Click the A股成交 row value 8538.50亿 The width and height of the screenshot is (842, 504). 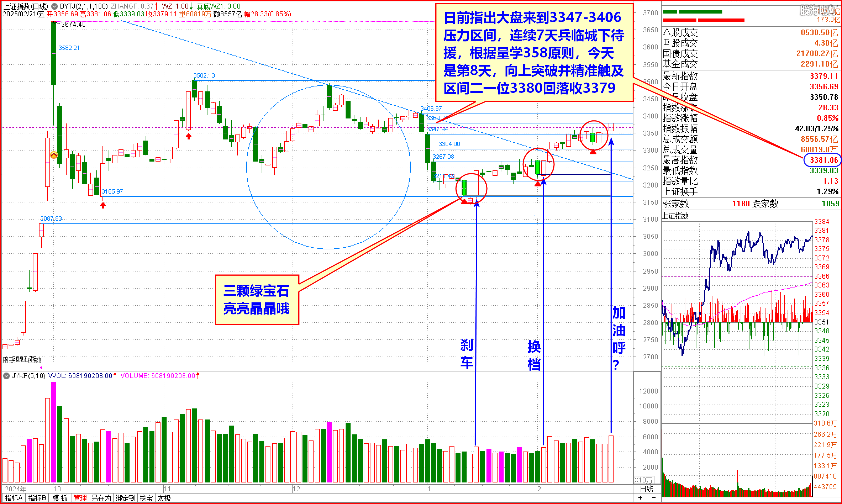[x=819, y=33]
